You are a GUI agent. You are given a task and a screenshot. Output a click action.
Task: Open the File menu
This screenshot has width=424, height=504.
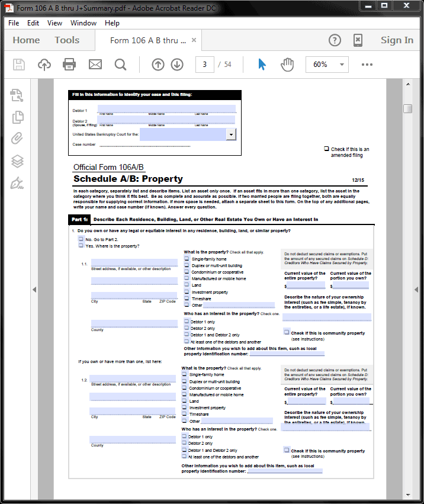pyautogui.click(x=14, y=23)
